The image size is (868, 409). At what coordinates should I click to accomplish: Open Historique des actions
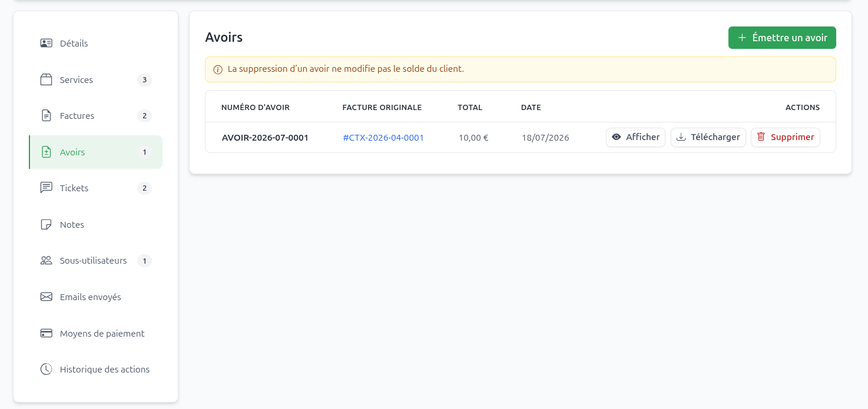point(95,370)
